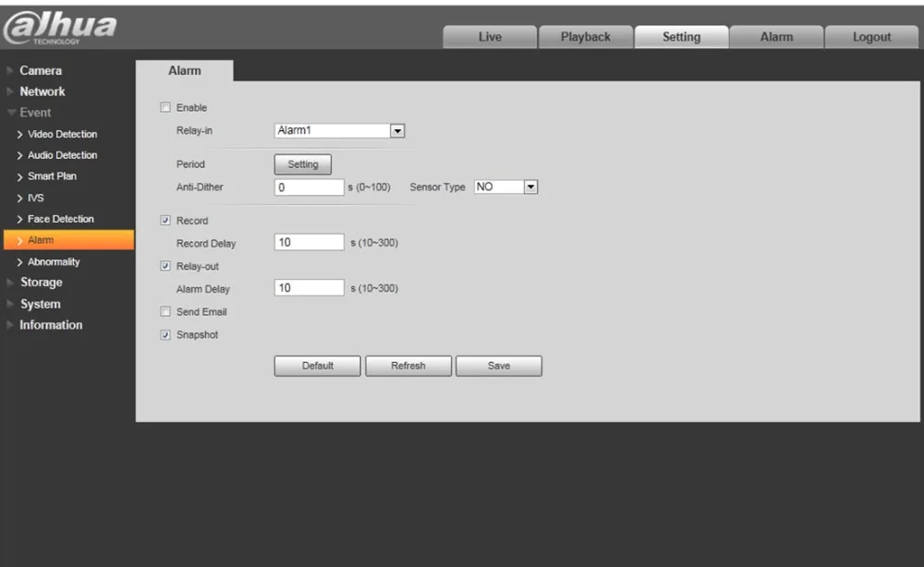Expand the System menu section

[40, 304]
